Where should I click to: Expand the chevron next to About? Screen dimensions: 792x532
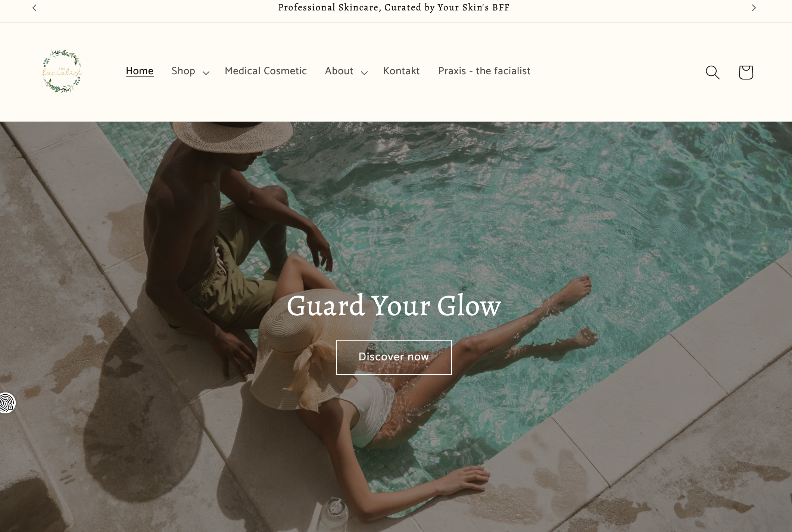click(x=364, y=73)
